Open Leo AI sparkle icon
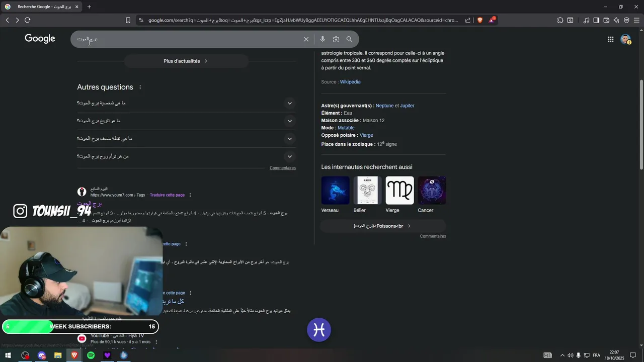 pyautogui.click(x=616, y=20)
